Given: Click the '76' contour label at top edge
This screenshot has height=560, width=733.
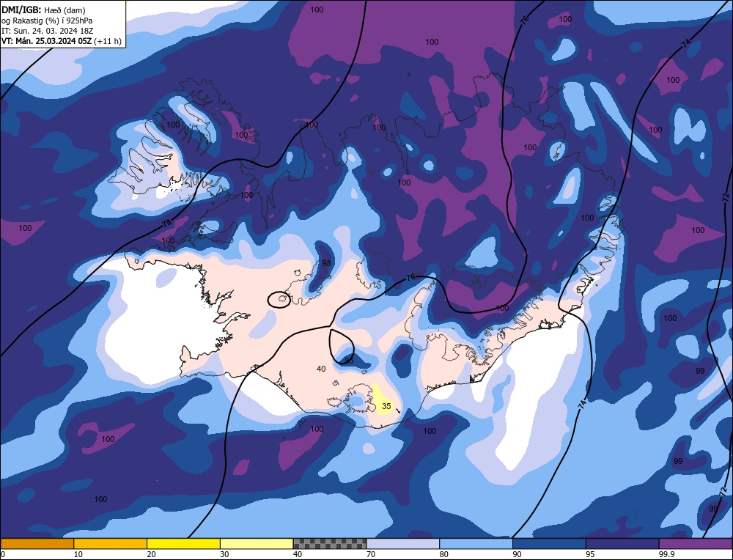Looking at the screenshot, I should [524, 20].
